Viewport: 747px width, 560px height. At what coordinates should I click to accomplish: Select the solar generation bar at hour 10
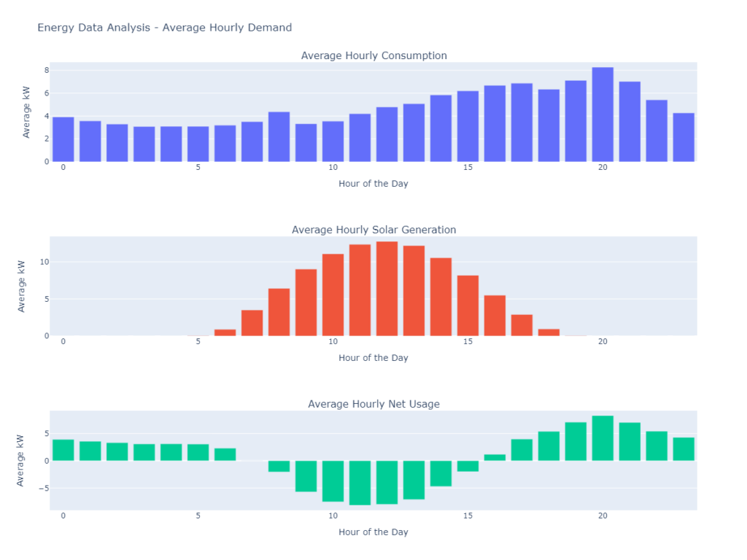(x=333, y=295)
